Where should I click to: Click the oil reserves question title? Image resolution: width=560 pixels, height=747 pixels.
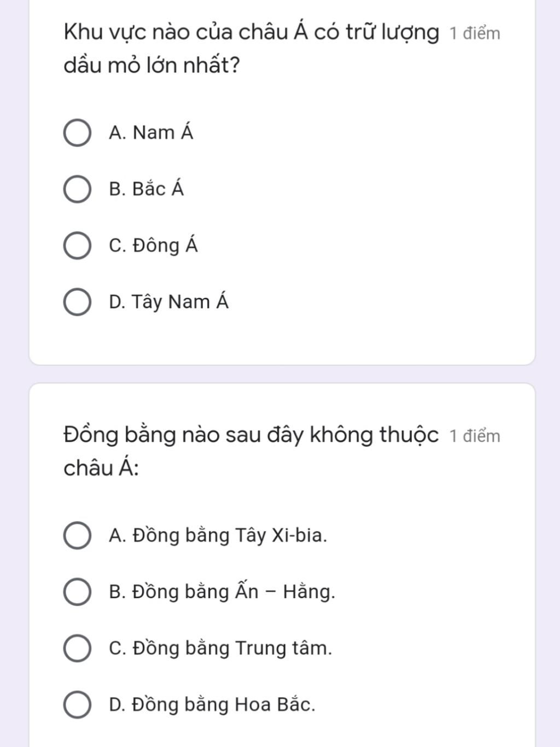point(251,49)
